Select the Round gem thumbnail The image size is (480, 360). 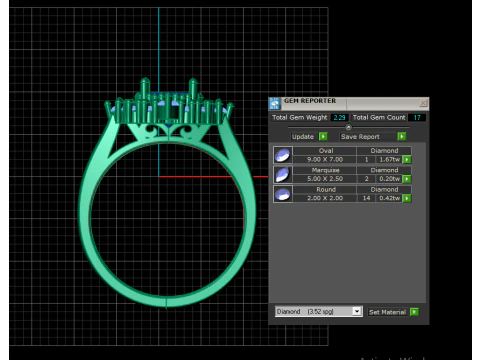[283, 194]
